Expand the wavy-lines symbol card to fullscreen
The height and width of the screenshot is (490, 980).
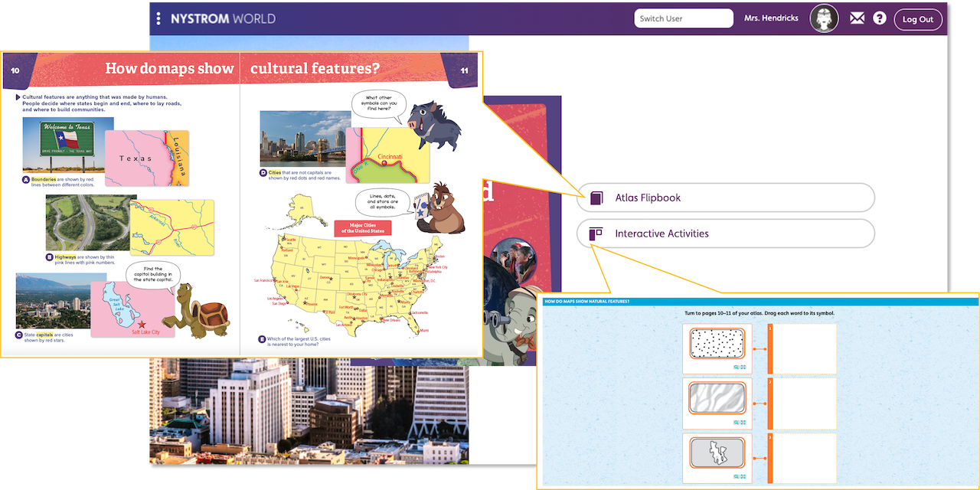[743, 422]
